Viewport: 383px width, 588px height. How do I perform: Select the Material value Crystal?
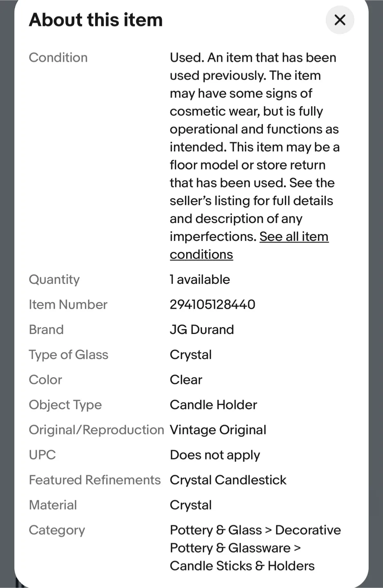190,505
